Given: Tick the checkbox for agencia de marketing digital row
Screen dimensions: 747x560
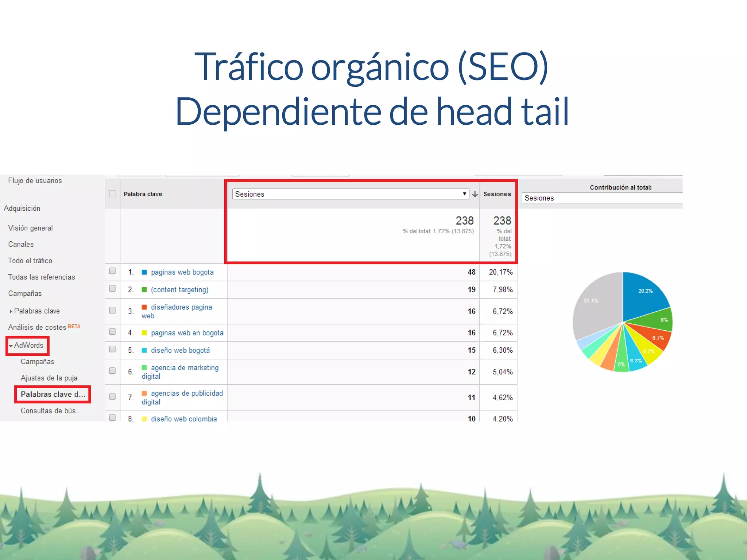Looking at the screenshot, I should pyautogui.click(x=112, y=371).
